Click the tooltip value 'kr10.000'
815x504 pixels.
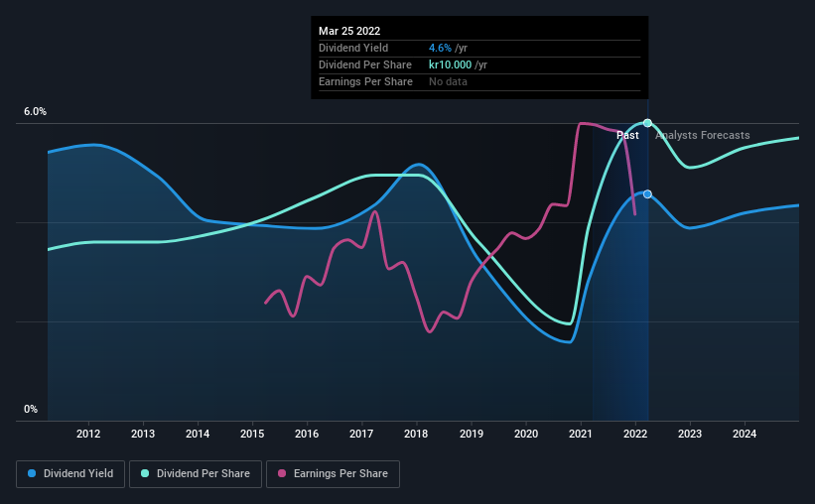click(450, 64)
